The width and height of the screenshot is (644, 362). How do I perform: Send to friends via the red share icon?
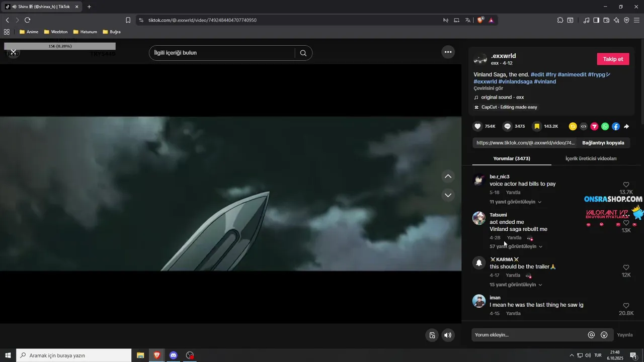pos(594,127)
